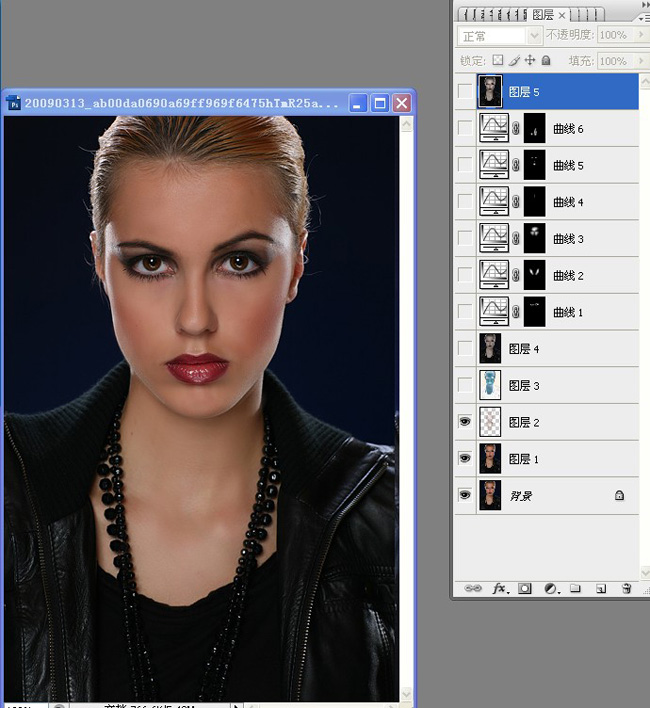Open the layers panel options menu
The image size is (650, 708).
pos(644,19)
